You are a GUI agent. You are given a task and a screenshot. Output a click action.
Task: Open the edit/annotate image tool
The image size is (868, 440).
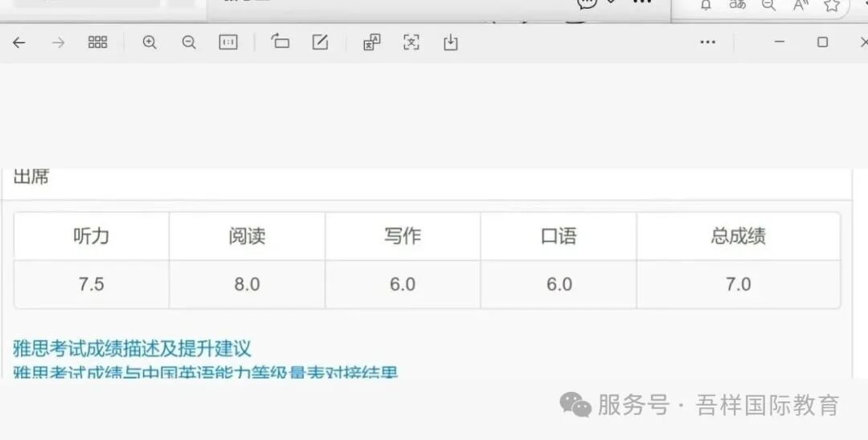(320, 43)
